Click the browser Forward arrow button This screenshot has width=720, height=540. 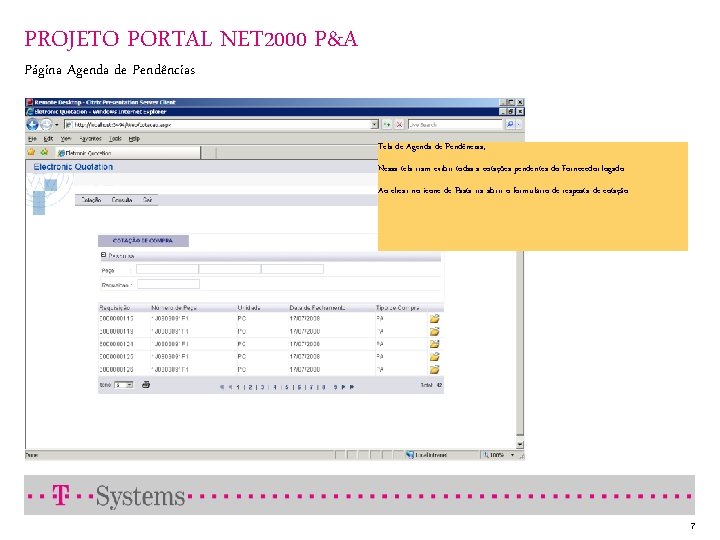coord(46,124)
